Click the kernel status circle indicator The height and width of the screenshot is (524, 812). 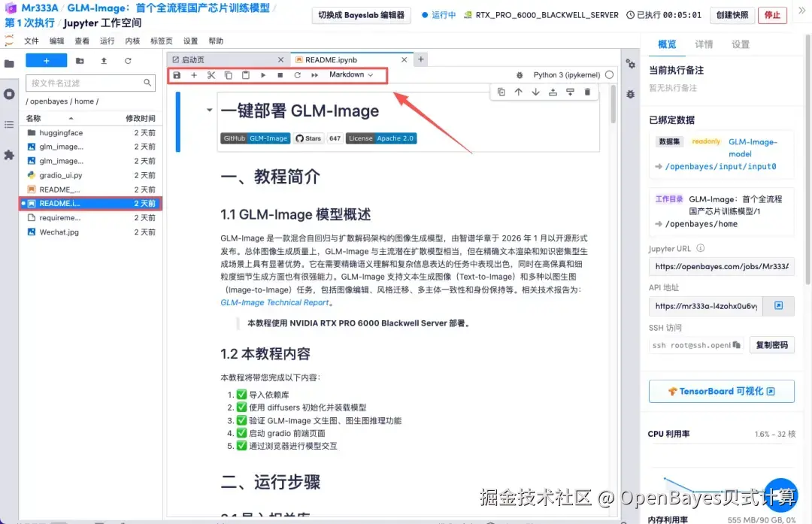pos(610,74)
